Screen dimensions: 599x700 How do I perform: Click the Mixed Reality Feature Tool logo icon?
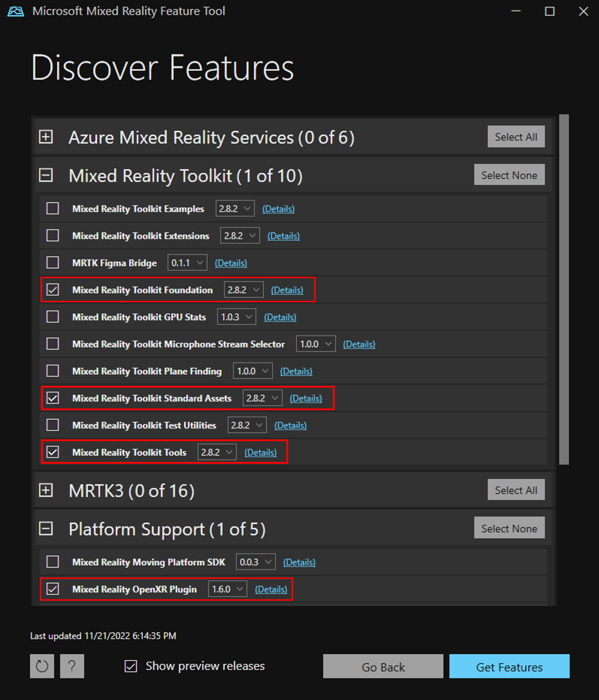[15, 11]
